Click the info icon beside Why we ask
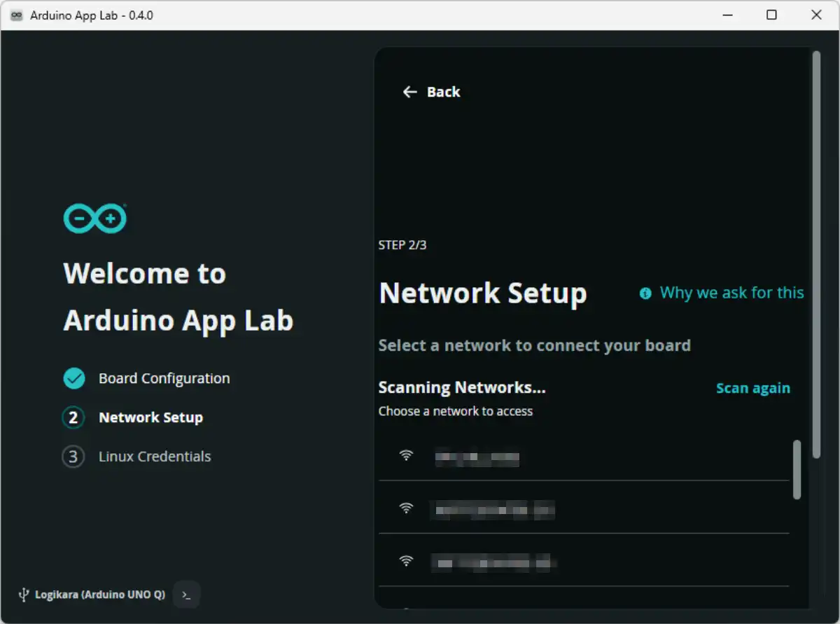Image resolution: width=840 pixels, height=624 pixels. click(645, 293)
